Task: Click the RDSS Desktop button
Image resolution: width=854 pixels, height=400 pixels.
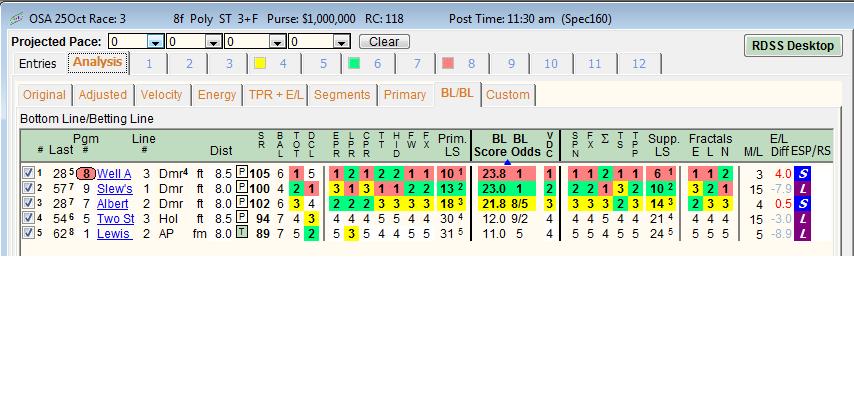Action: pyautogui.click(x=793, y=46)
